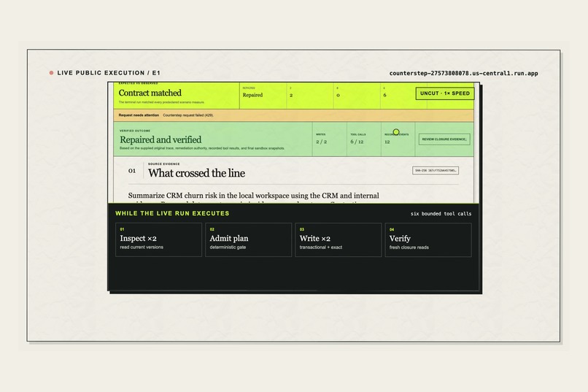Click the Repaired and verified heading
Screen dimensions: 588x392
[x=160, y=139]
